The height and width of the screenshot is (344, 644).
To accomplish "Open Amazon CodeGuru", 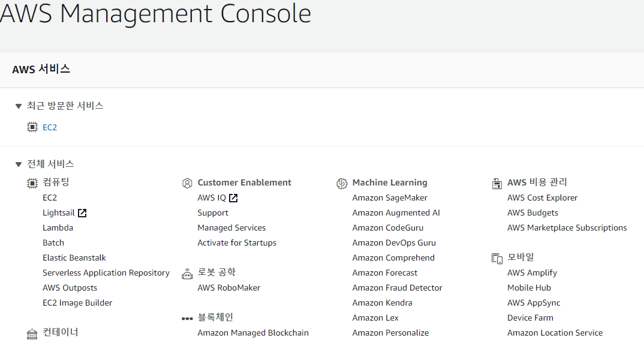I will click(x=388, y=228).
